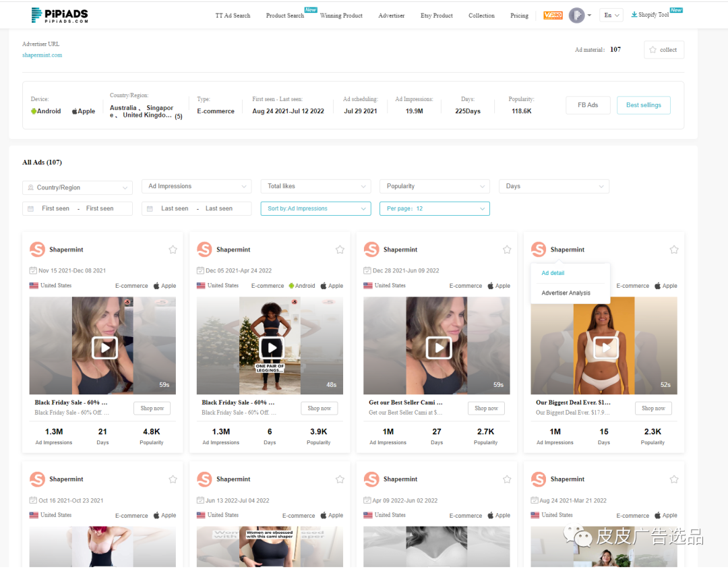
Task: Open Etsy Product page
Action: [436, 16]
